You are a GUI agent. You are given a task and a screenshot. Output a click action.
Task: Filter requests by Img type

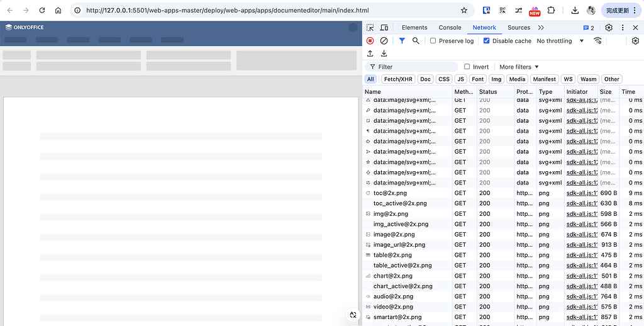[x=497, y=79]
